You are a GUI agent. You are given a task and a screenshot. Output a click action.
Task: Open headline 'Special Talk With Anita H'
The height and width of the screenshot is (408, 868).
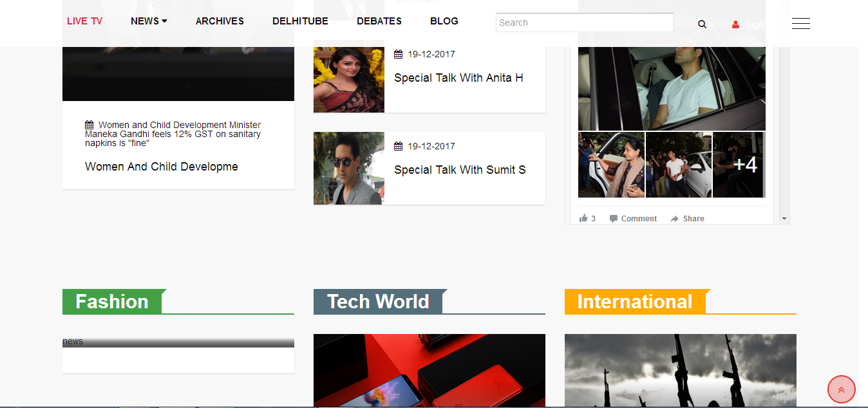click(x=458, y=78)
